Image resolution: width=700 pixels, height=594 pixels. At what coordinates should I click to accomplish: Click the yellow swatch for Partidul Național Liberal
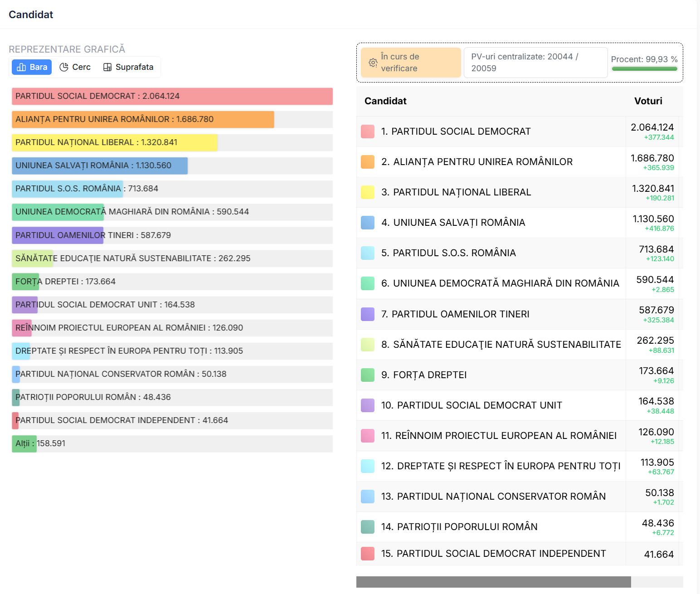pos(368,192)
